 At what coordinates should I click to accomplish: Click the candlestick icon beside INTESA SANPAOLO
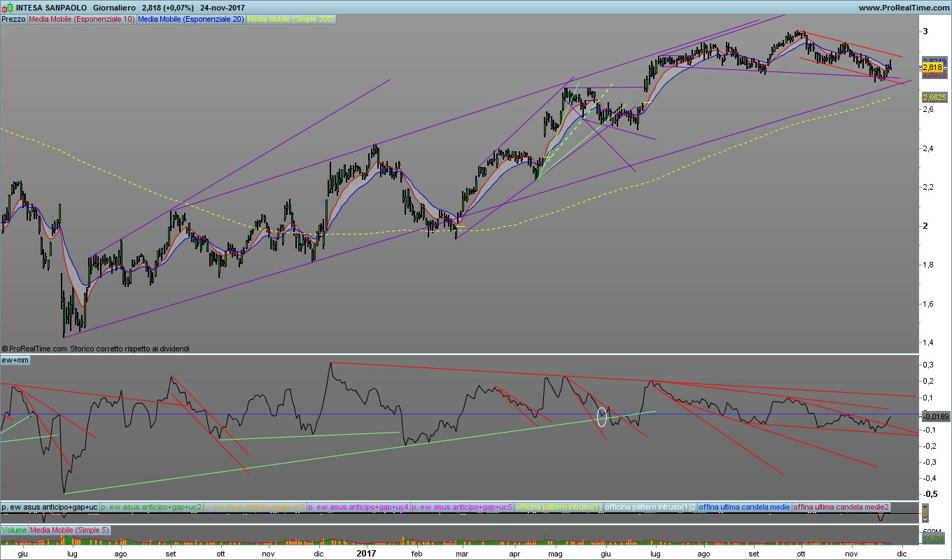pos(8,8)
